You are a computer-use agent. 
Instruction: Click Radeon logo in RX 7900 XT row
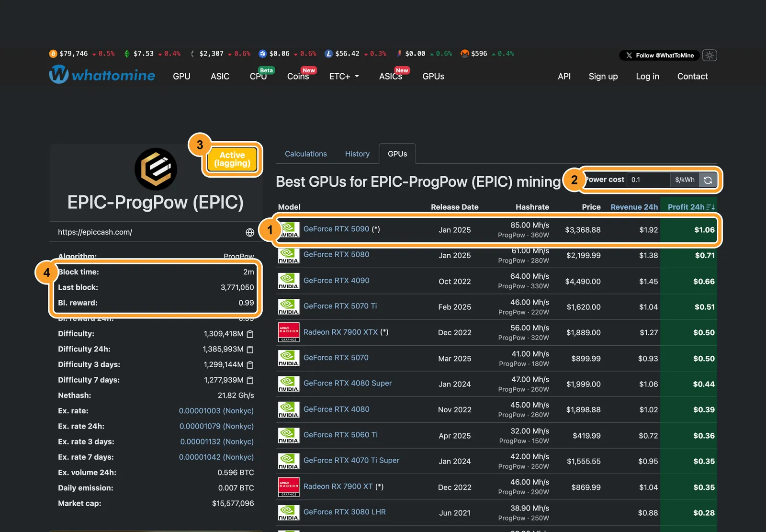289,487
